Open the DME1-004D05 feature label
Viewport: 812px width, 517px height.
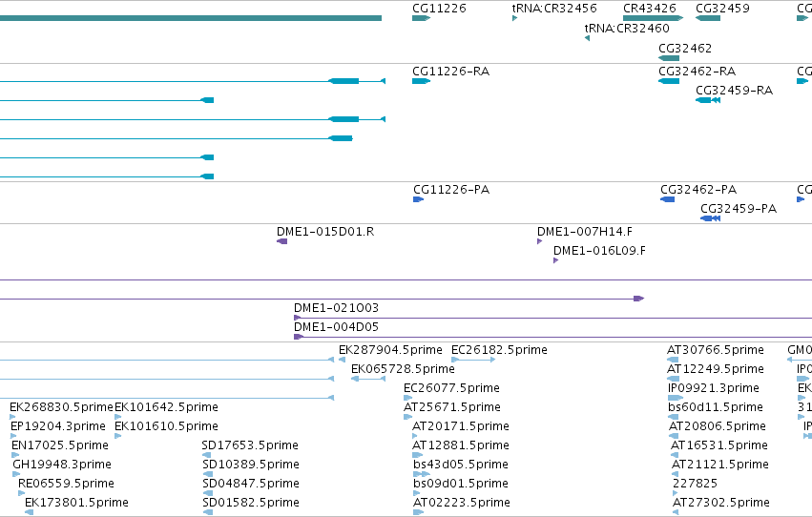336,327
